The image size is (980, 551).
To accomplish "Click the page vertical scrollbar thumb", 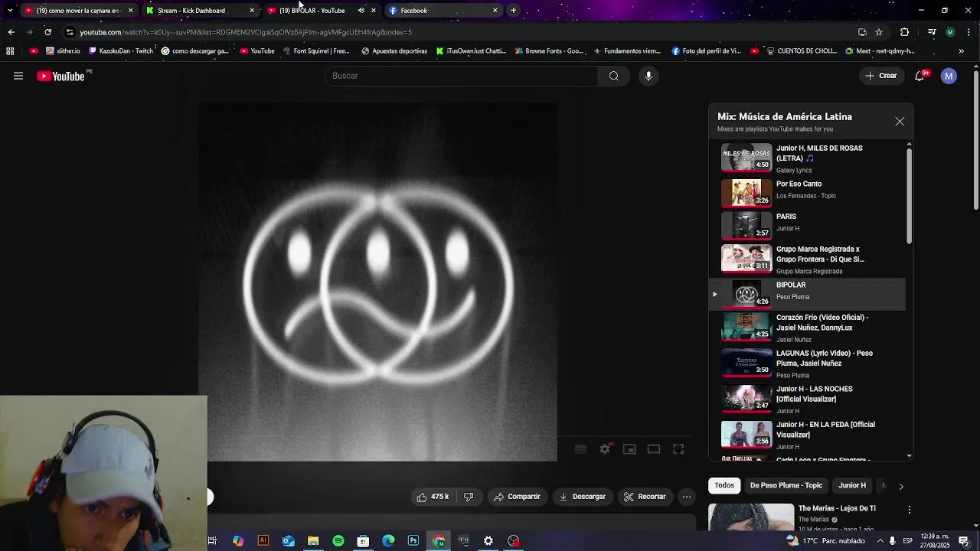I will tap(975, 141).
